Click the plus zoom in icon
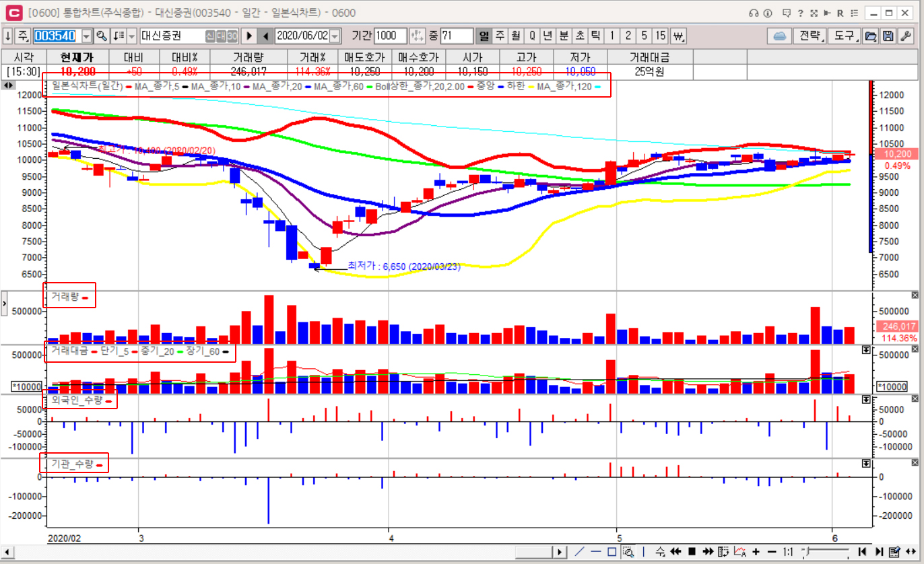 pyautogui.click(x=756, y=552)
